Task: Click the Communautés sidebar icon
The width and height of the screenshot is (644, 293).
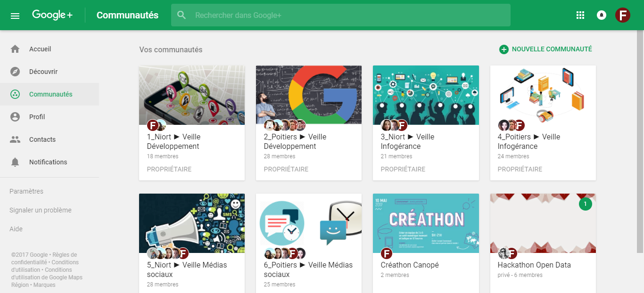Action: point(15,94)
